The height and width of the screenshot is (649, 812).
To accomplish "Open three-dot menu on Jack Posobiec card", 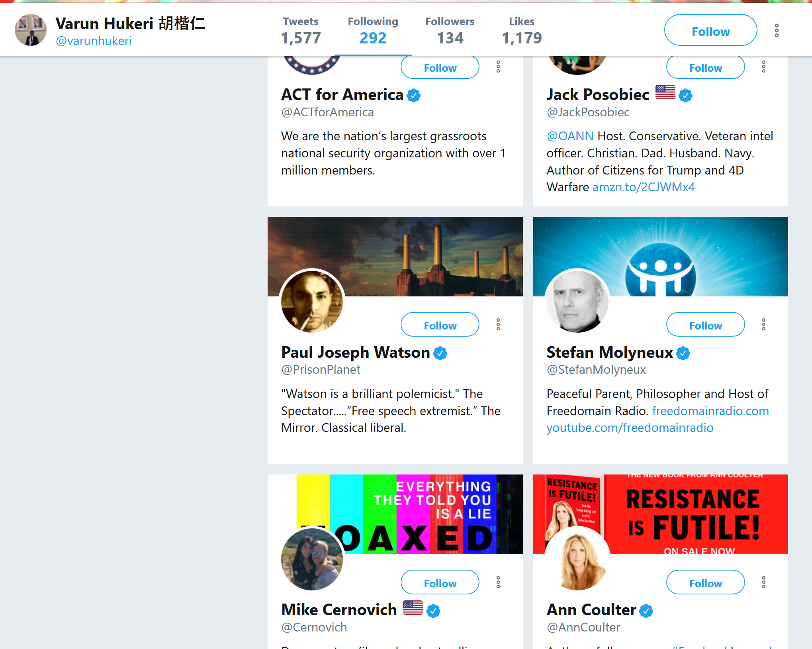I will [763, 67].
